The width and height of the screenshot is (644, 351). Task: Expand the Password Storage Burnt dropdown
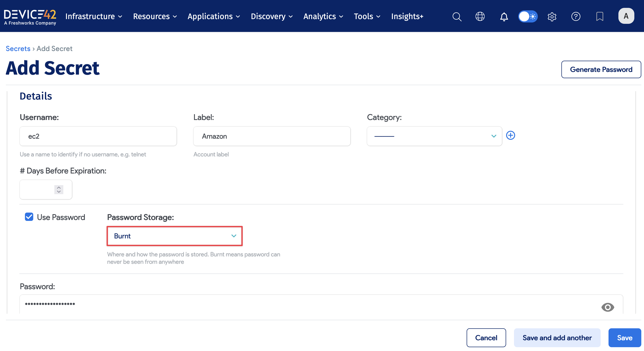tap(174, 236)
